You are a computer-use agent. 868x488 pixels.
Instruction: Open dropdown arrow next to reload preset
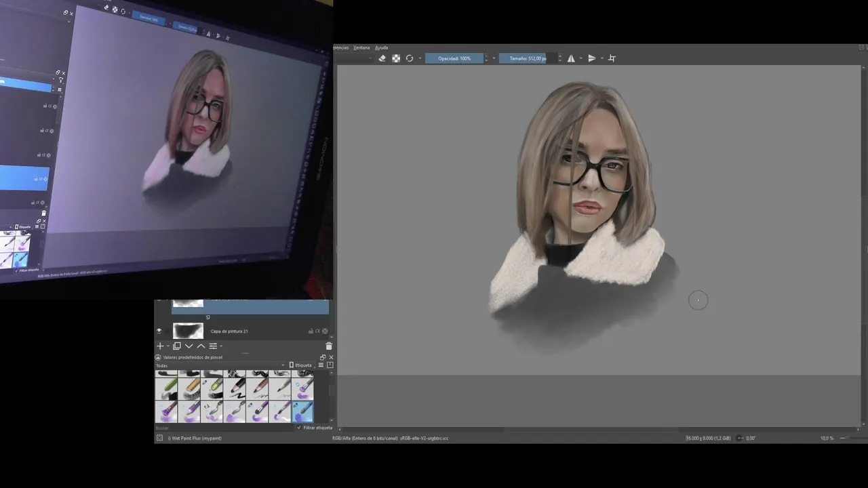(420, 58)
